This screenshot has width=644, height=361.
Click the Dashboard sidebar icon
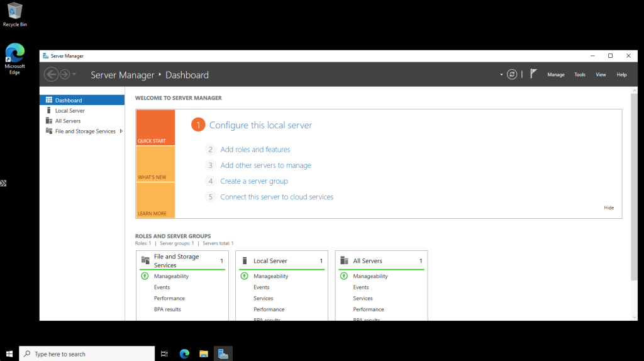click(x=49, y=100)
